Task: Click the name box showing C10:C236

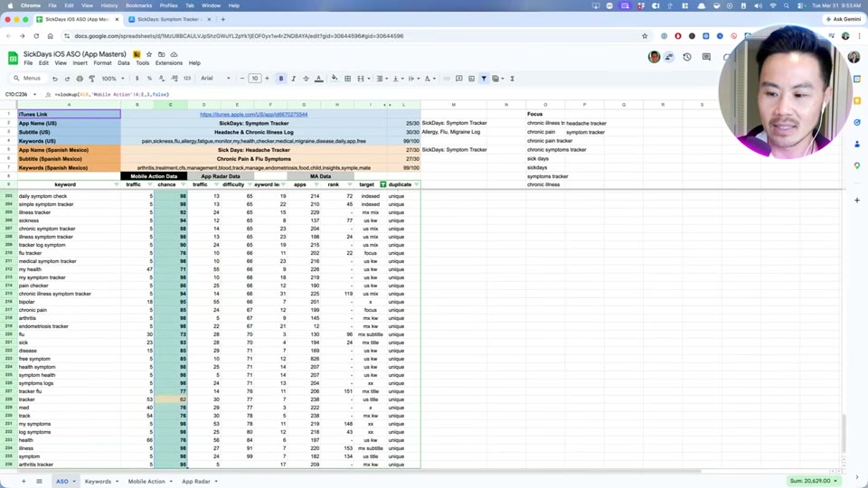Action: (x=21, y=95)
